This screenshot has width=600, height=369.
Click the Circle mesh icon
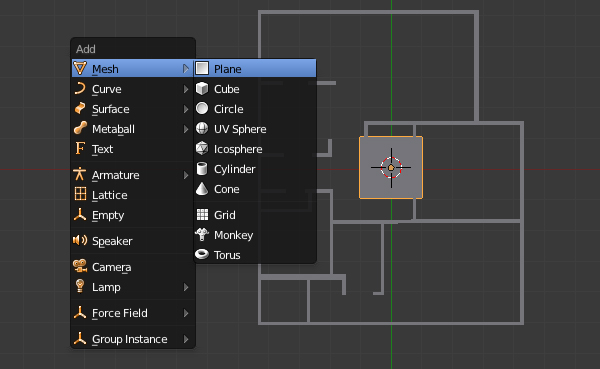(x=202, y=109)
